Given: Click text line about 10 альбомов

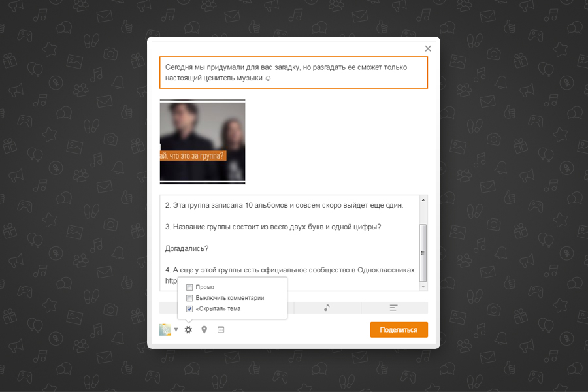Looking at the screenshot, I should 284,205.
